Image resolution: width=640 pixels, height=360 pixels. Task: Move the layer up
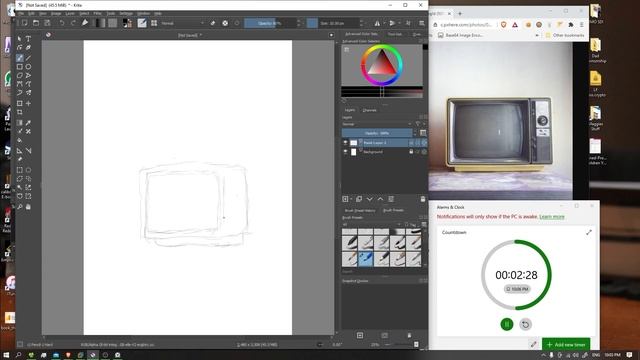tap(380, 199)
